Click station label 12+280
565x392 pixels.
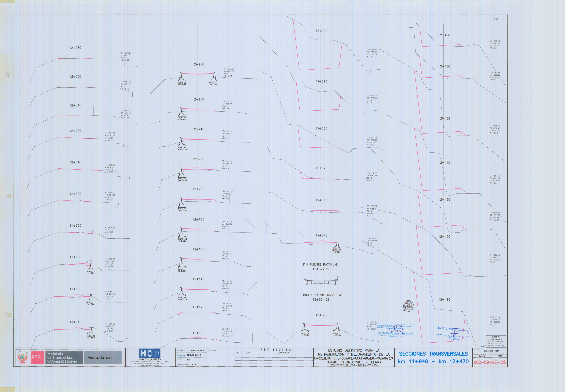click(198, 64)
